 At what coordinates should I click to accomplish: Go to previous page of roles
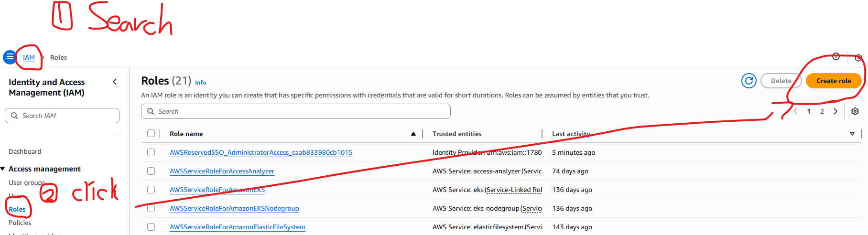(795, 111)
